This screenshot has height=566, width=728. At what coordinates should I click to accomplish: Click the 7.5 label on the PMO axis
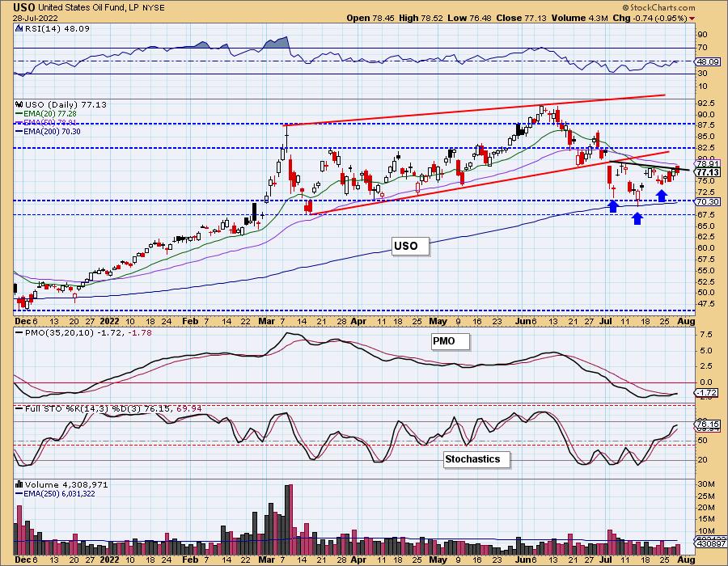tap(705, 335)
